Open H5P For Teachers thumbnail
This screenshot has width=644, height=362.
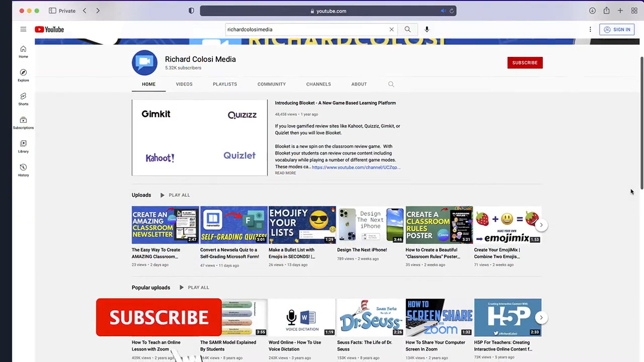[x=507, y=317]
